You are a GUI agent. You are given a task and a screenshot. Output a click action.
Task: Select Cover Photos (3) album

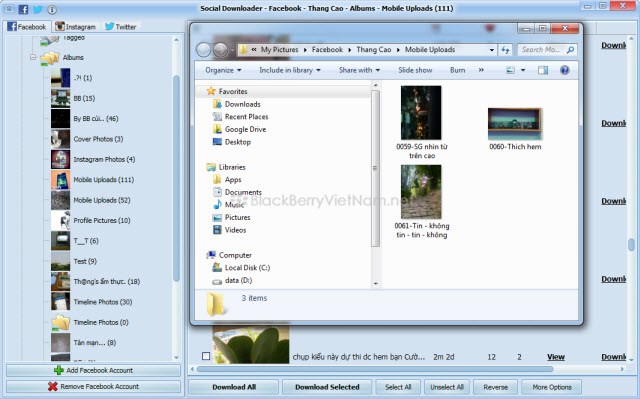pyautogui.click(x=98, y=139)
